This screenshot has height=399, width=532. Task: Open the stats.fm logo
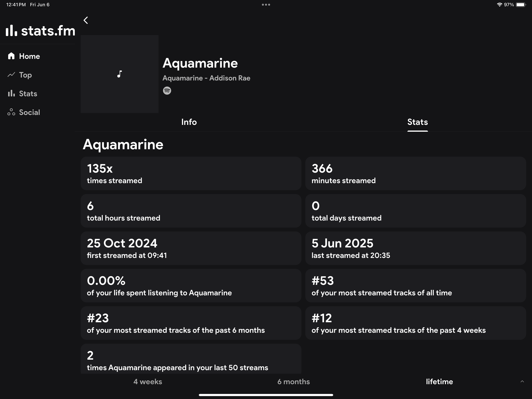point(40,31)
